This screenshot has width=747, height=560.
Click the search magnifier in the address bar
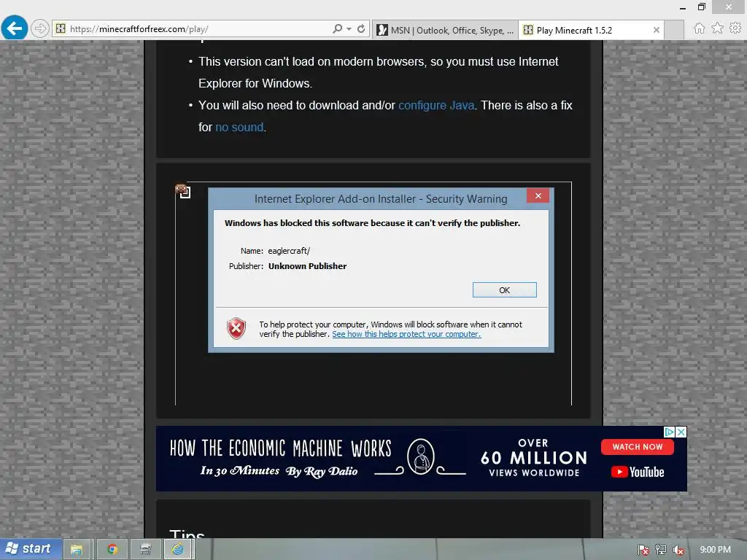pyautogui.click(x=337, y=28)
